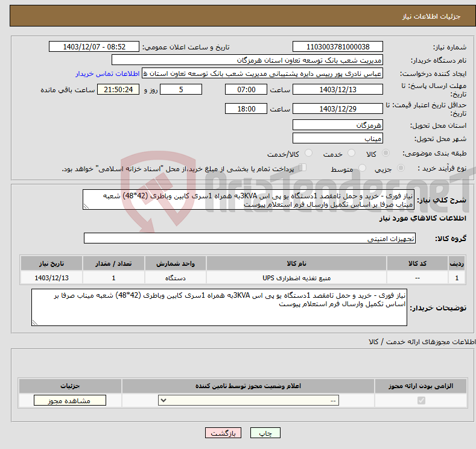Screen dimensions: 476x449
Task: Click the دستگاه unit cell
Action: pyautogui.click(x=176, y=278)
